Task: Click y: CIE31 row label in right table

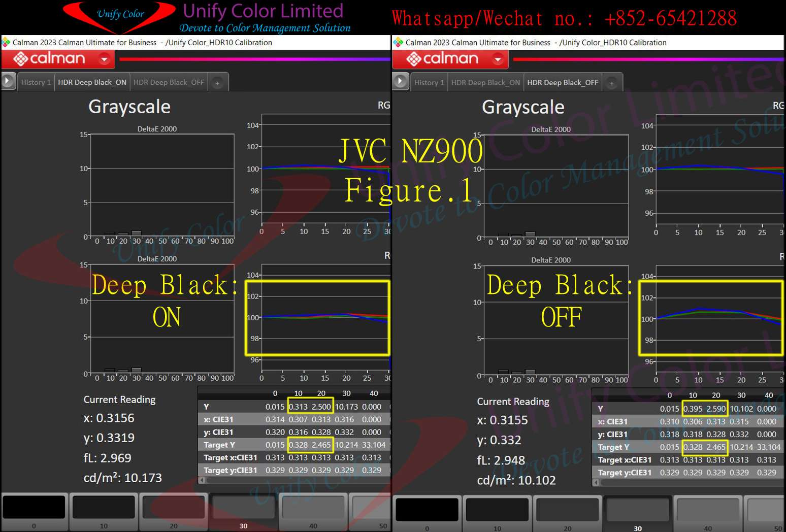Action: click(x=612, y=434)
